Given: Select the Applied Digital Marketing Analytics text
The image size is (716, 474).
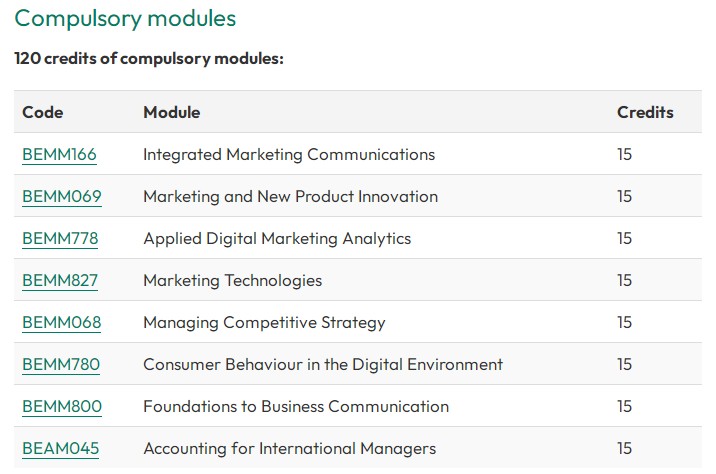Looking at the screenshot, I should [x=277, y=238].
